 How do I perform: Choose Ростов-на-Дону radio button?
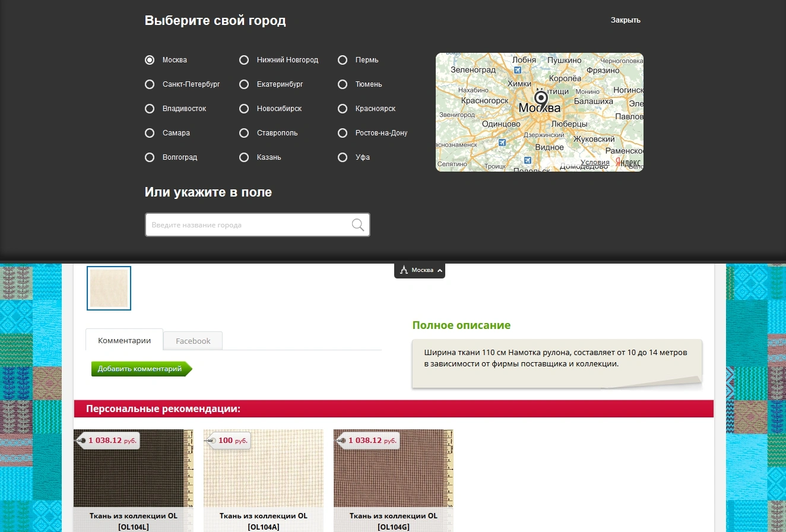pos(343,133)
